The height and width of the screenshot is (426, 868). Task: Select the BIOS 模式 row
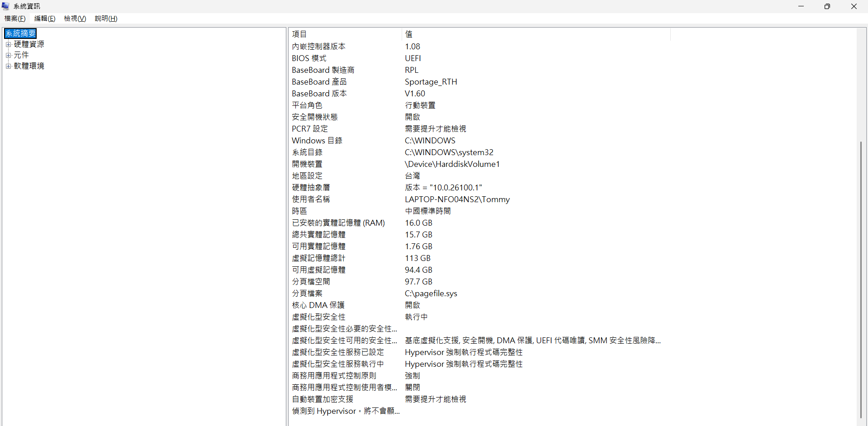point(479,58)
